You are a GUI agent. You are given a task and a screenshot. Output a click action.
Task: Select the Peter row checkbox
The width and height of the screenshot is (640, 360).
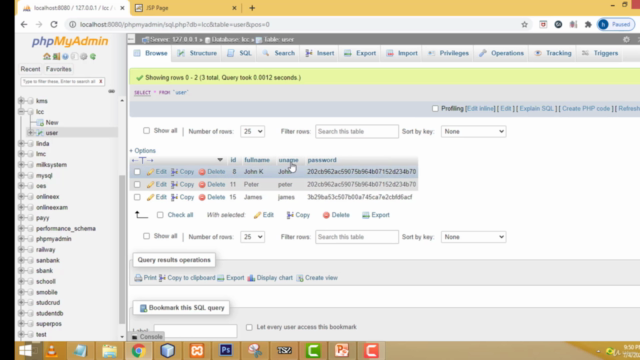[137, 184]
